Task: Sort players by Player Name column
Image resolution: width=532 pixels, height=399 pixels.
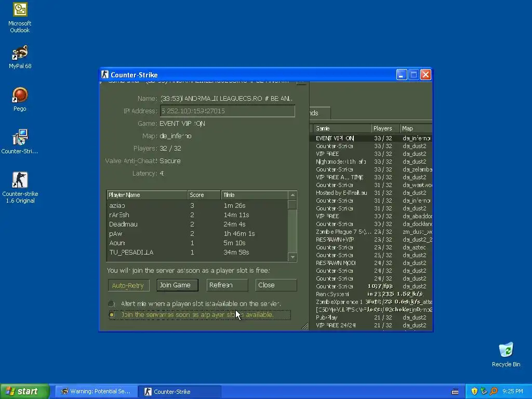Action: pos(147,195)
